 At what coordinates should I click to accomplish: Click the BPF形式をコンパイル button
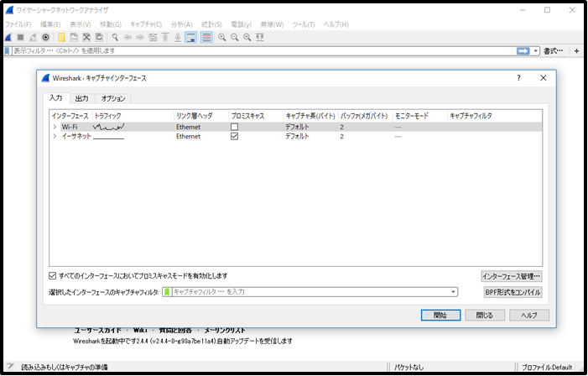[513, 292]
